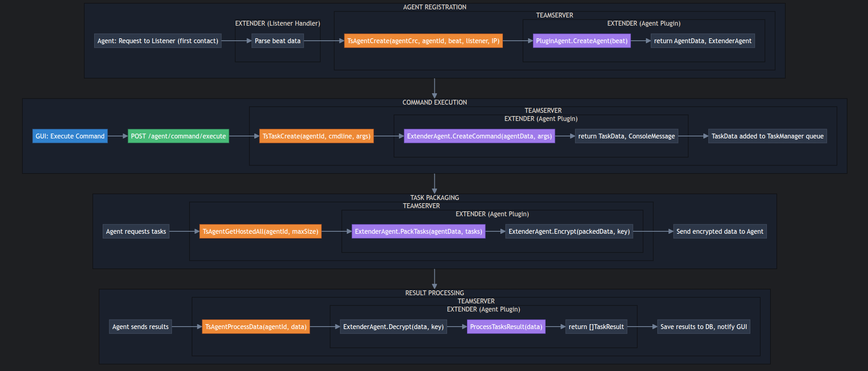The image size is (868, 371).
Task: Select the purple PluginAgent.CreateAgent(beat) node
Action: [582, 41]
